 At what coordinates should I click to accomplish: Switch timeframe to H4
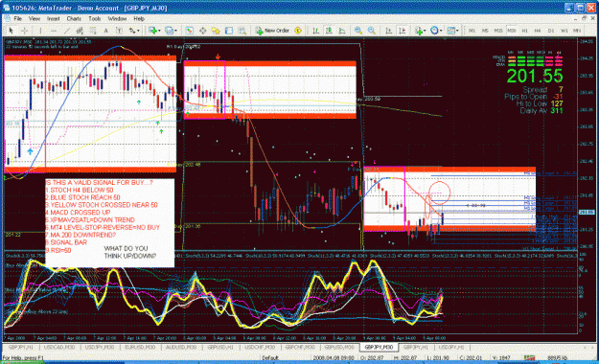(x=538, y=31)
